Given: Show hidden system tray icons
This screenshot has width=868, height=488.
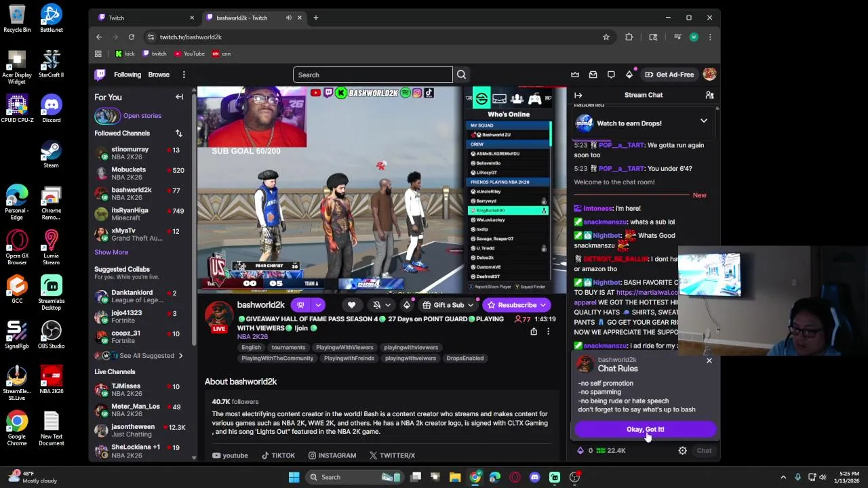Looking at the screenshot, I should coord(783,477).
